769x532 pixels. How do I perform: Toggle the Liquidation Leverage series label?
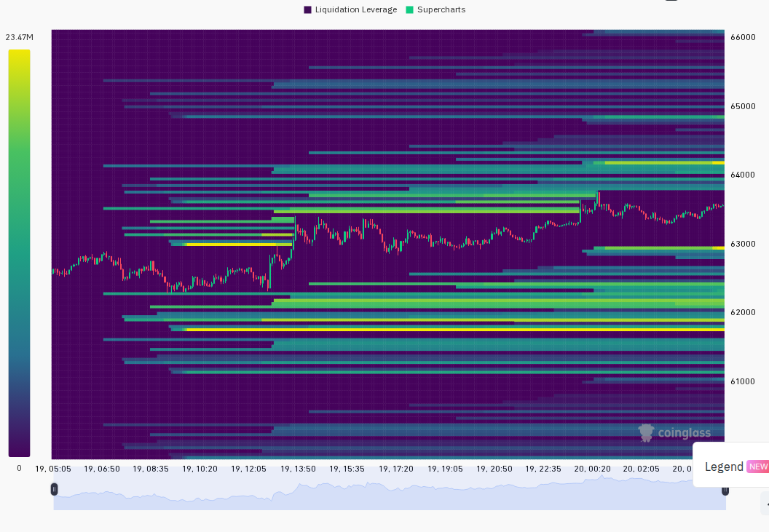coord(356,9)
